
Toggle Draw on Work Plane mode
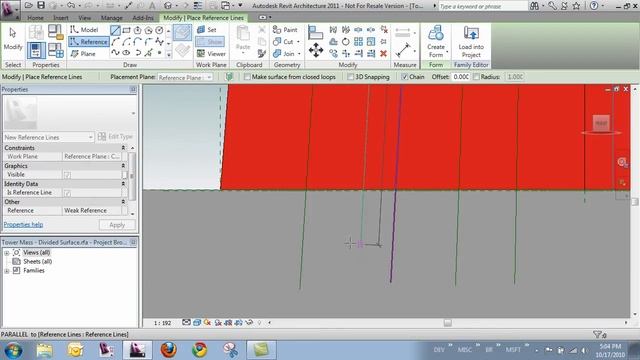[182, 50]
